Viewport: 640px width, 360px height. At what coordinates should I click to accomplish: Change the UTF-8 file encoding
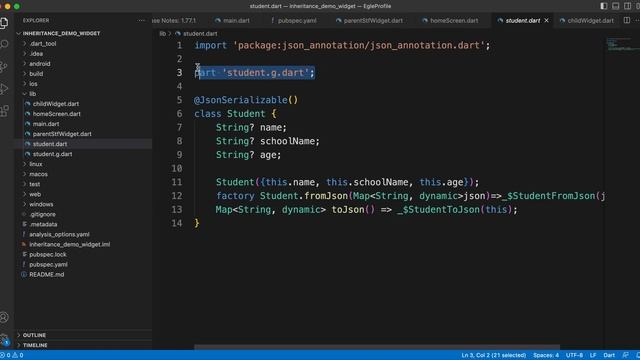click(574, 355)
